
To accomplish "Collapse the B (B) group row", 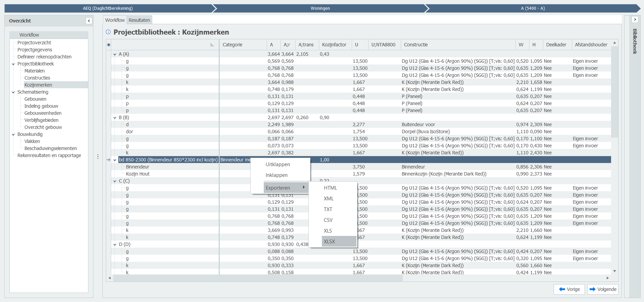I will [115, 118].
